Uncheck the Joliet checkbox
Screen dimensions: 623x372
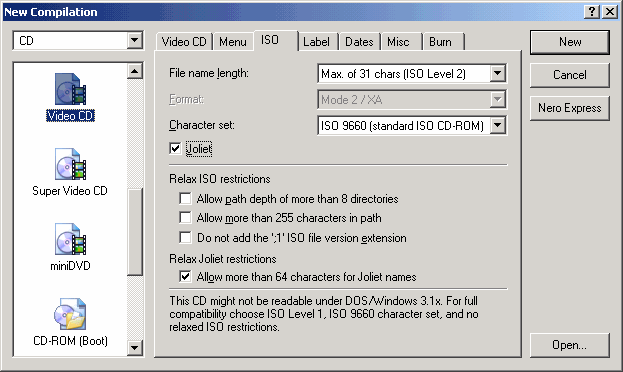(175, 149)
